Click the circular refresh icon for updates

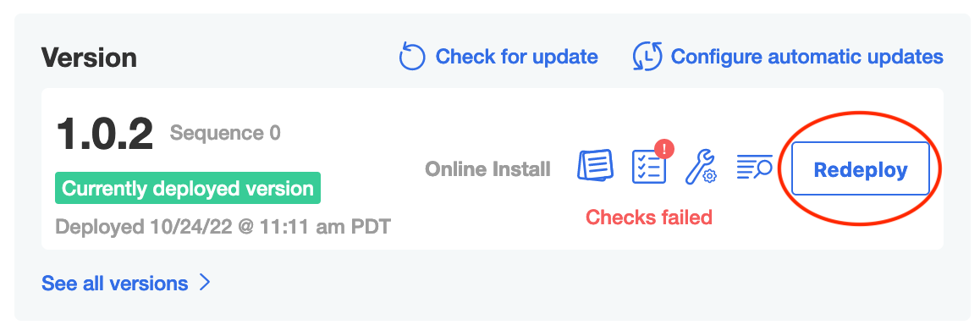point(412,57)
